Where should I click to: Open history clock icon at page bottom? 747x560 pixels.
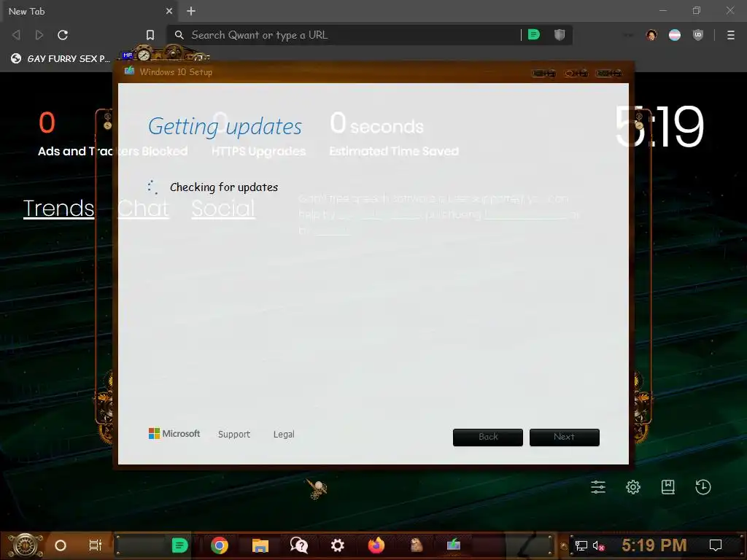click(703, 487)
